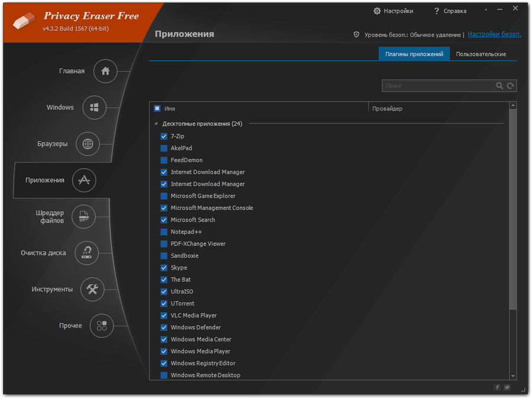Open the Очистка диска drive icon
The height and width of the screenshot is (399, 532).
(x=87, y=253)
